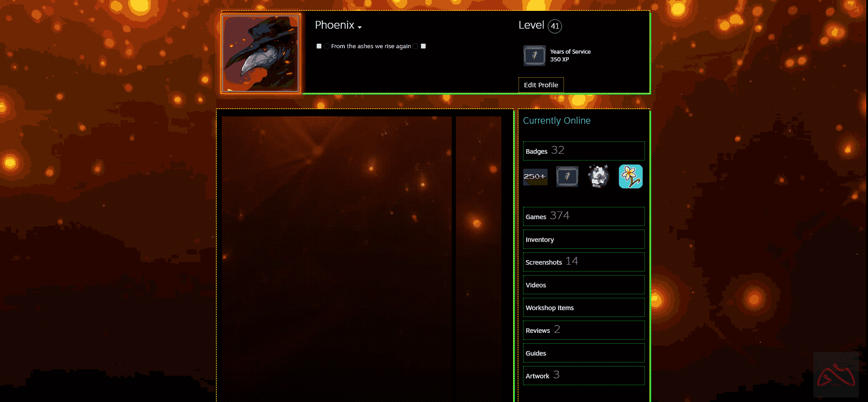Screen dimensions: 868x402
Task: Click the white square after the summary text
Action: 423,46
